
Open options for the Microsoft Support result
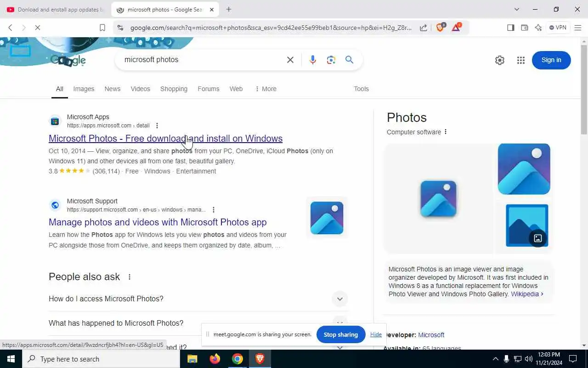pos(214,210)
